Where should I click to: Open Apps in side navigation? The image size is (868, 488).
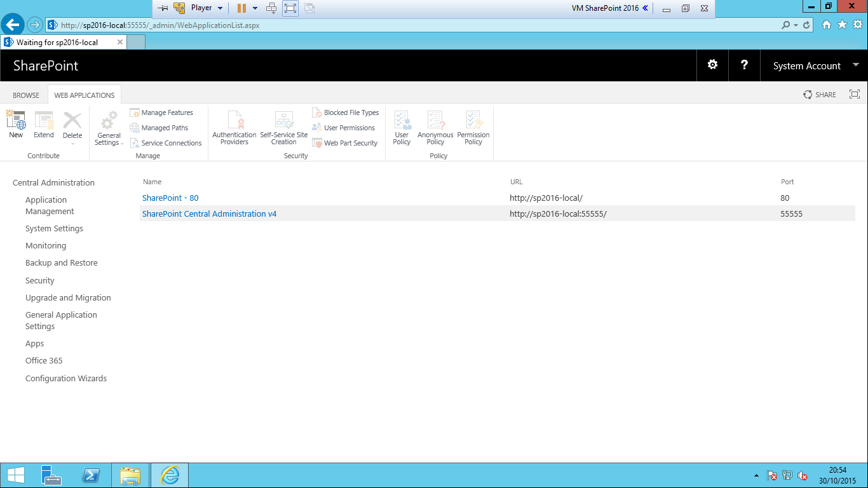(35, 343)
